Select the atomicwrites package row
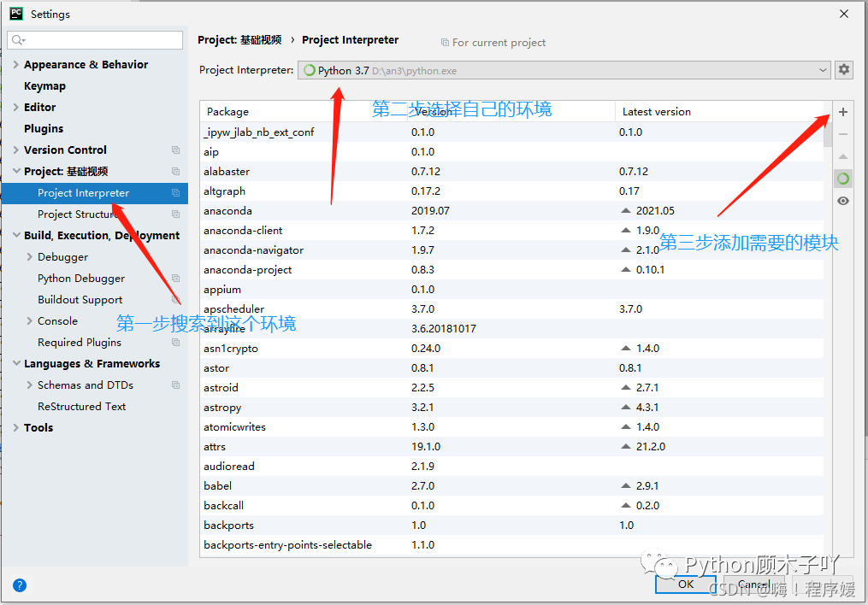Image resolution: width=868 pixels, height=605 pixels. click(x=511, y=427)
